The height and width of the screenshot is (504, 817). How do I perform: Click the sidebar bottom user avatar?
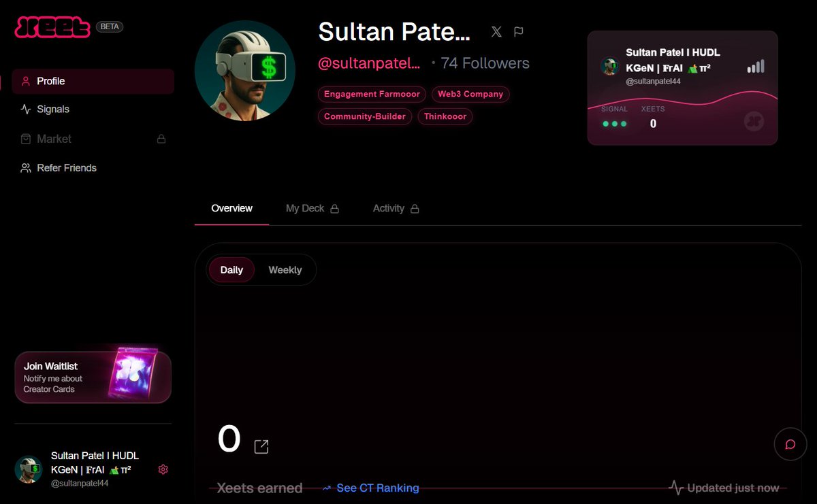click(x=29, y=469)
